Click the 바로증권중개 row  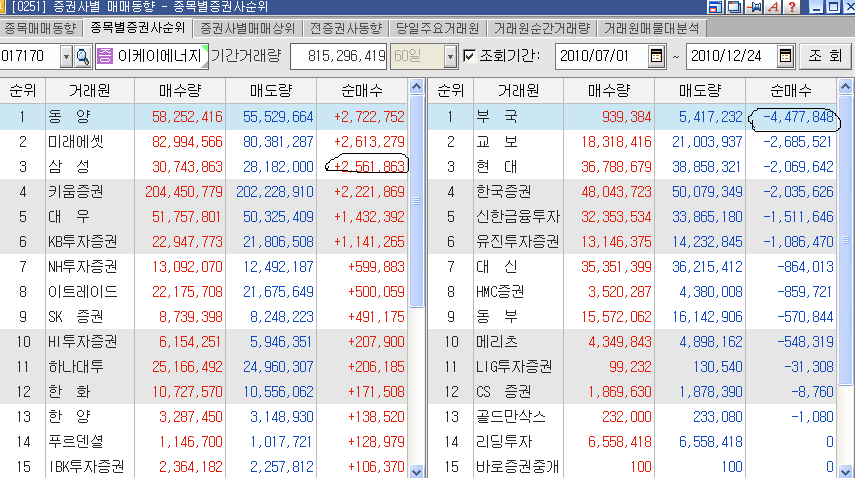coord(632,467)
